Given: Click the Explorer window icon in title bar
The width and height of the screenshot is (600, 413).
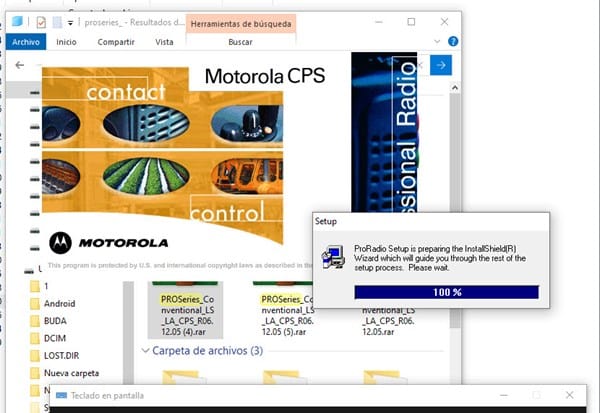Looking at the screenshot, I should point(17,21).
